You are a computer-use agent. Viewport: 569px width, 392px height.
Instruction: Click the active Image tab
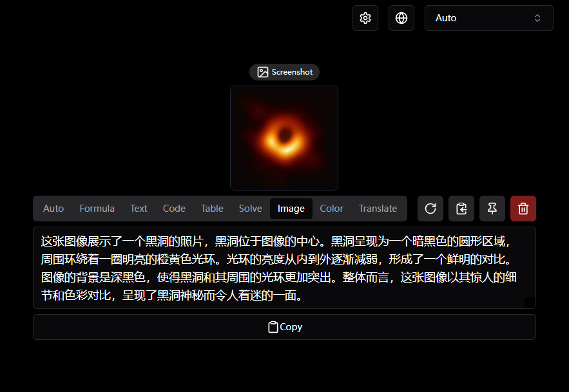tap(291, 209)
